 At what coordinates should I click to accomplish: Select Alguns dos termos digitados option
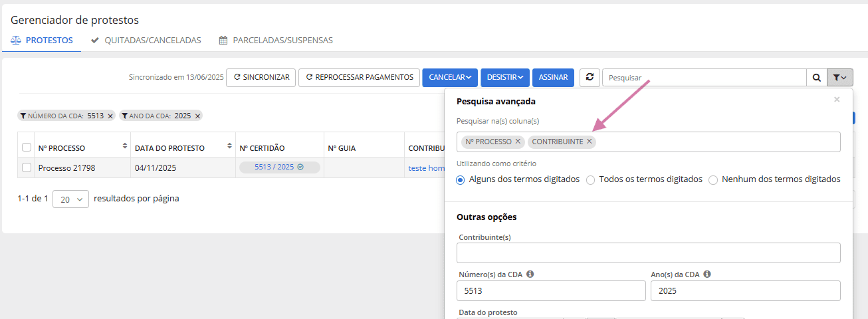tap(461, 180)
